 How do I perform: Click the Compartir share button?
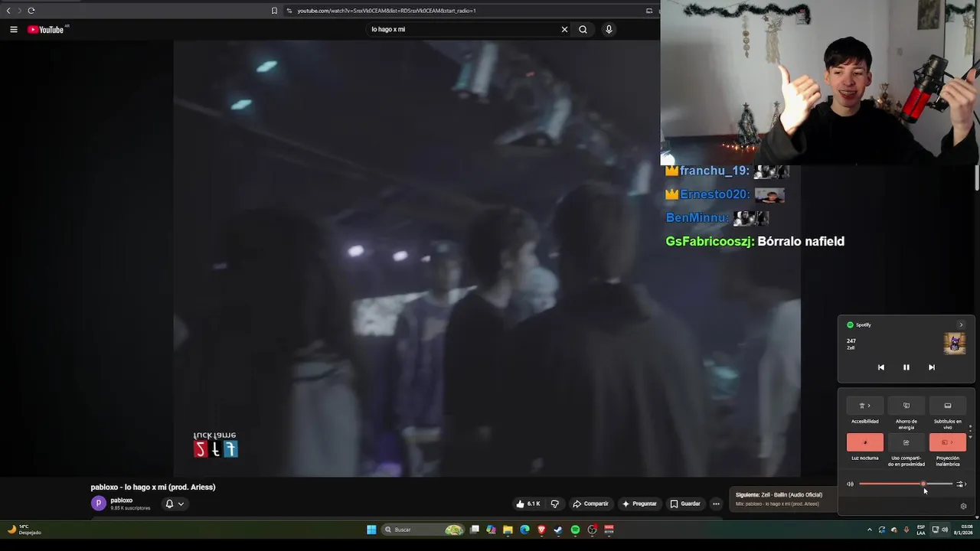click(590, 504)
